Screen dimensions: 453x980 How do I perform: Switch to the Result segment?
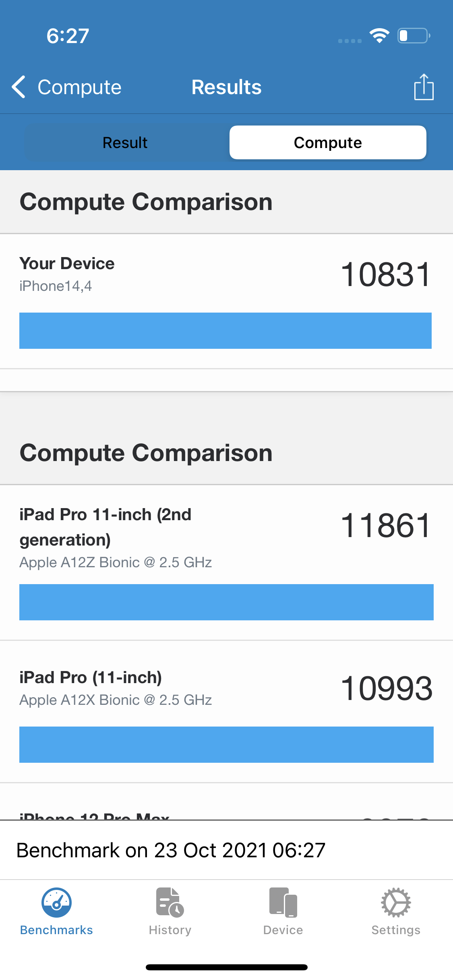[125, 143]
